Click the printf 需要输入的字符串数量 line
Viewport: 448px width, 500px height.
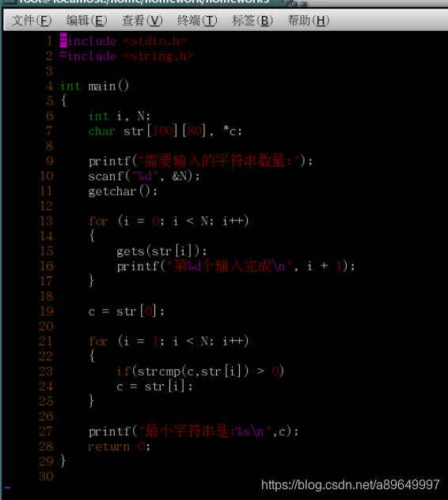pyautogui.click(x=200, y=161)
